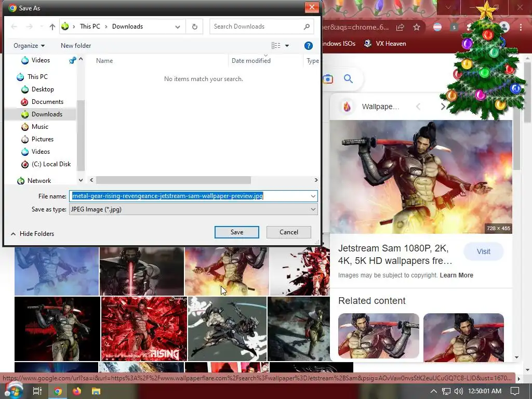Image resolution: width=532 pixels, height=399 pixels.
Task: Open File Explorer from the taskbar
Action: (x=96, y=391)
